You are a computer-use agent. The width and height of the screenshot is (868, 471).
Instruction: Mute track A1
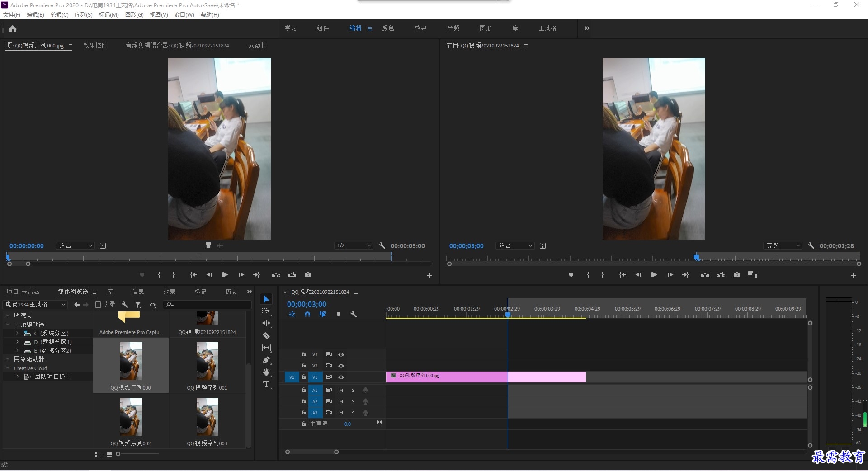341,390
